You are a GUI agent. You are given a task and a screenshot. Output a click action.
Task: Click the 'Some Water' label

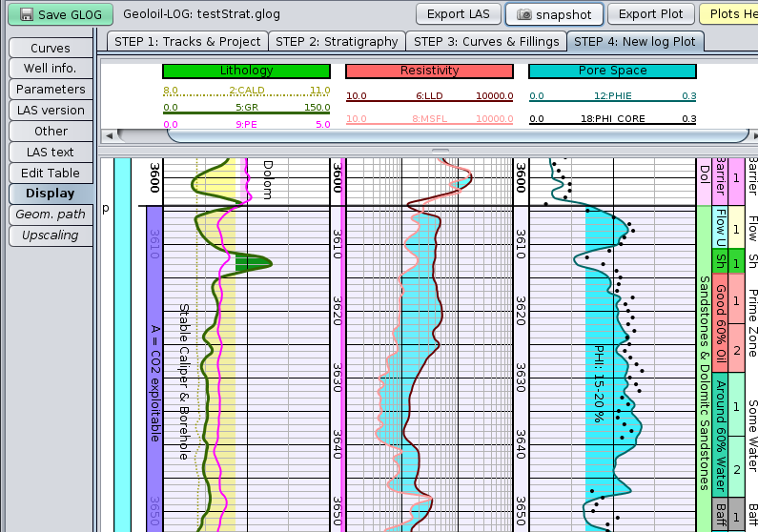[752, 435]
